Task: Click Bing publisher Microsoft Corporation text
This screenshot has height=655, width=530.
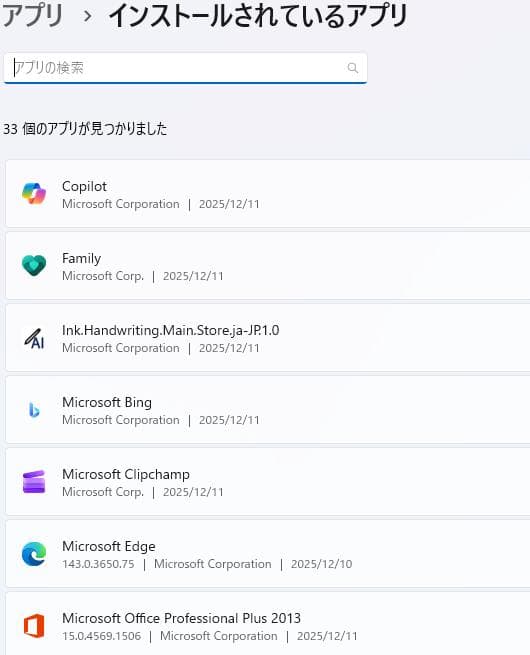Action: [121, 420]
